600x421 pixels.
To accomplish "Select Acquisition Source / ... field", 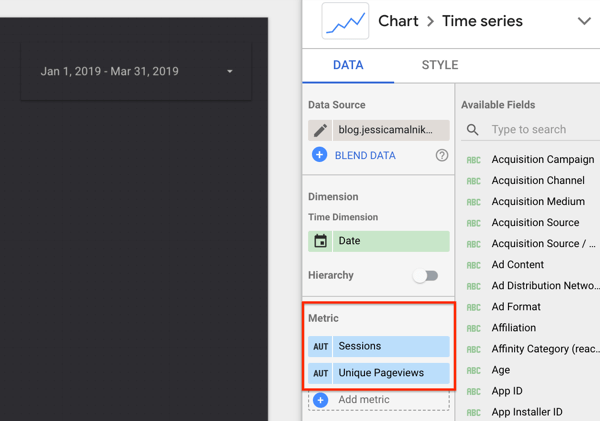I will (x=543, y=243).
